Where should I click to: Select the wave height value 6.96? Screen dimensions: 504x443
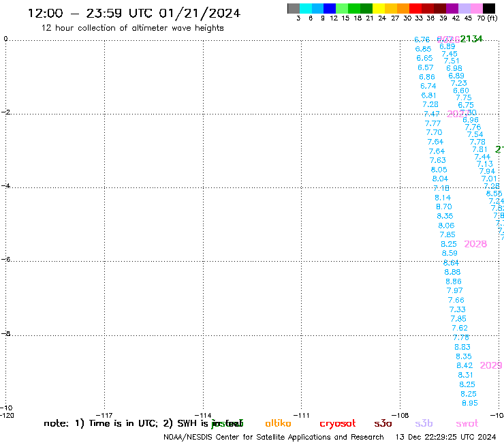[471, 121]
